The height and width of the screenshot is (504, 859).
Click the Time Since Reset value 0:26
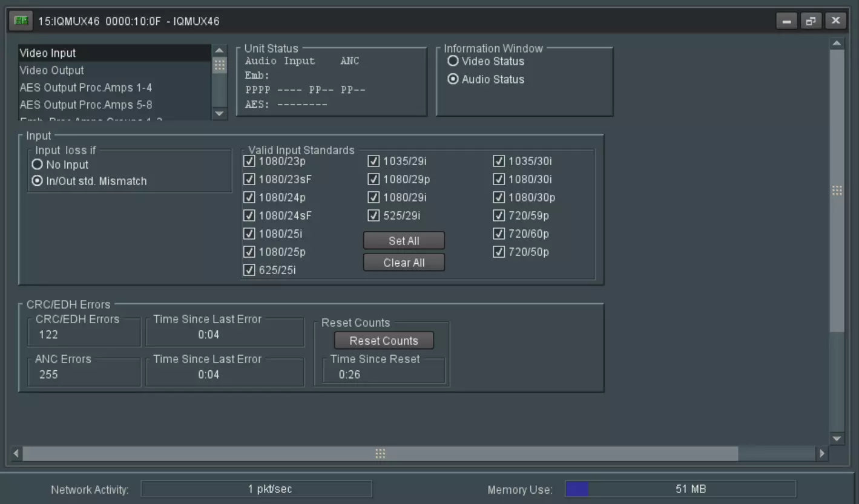pyautogui.click(x=349, y=375)
